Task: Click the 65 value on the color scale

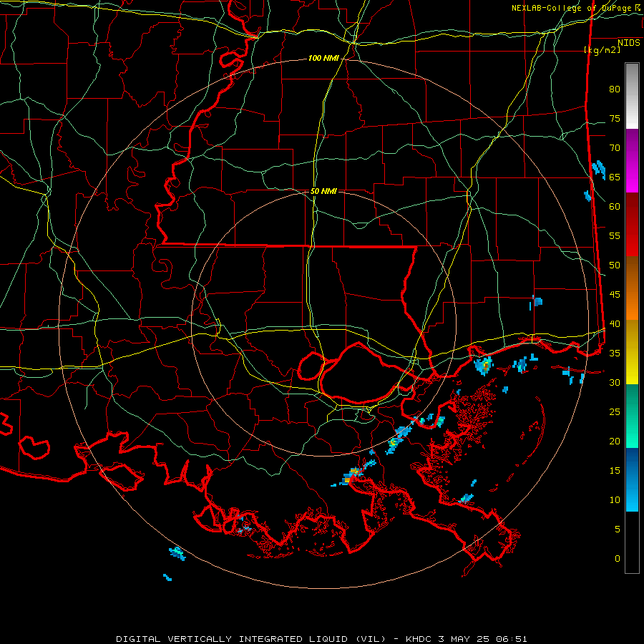Action: coord(615,177)
